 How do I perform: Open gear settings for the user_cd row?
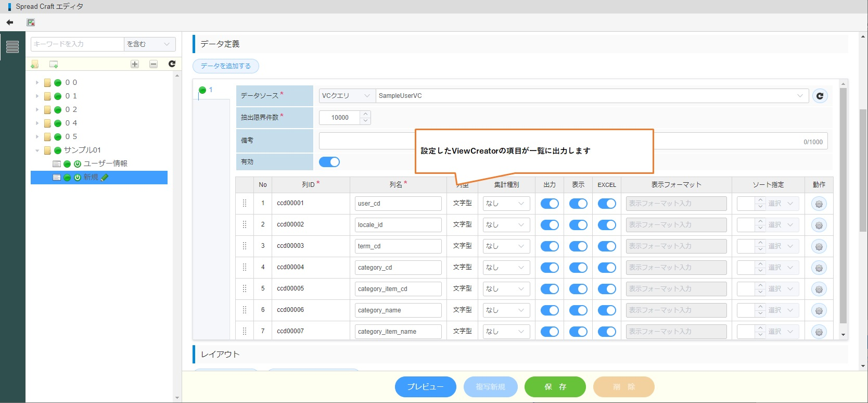(819, 204)
